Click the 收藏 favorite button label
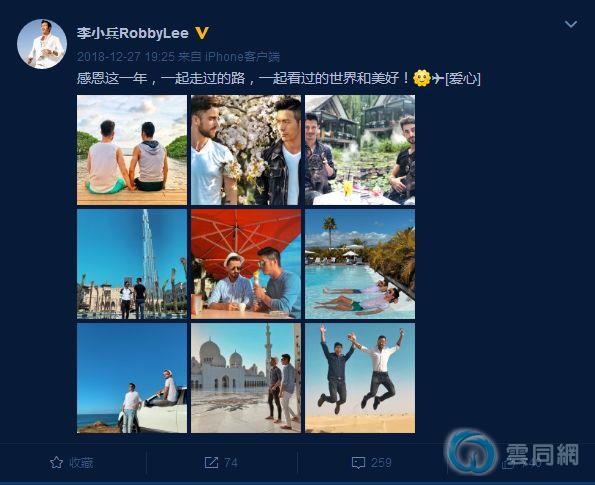Screen dimensions: 595x485 (x=81, y=463)
